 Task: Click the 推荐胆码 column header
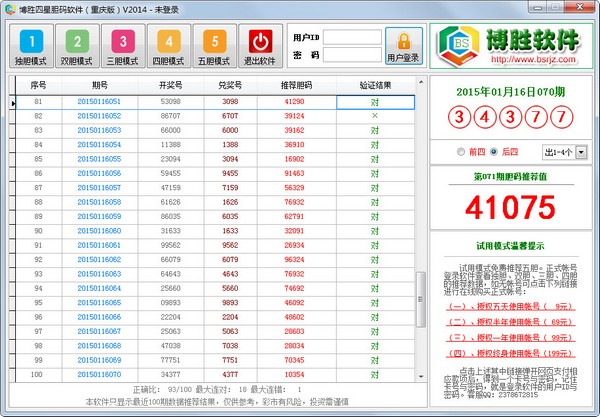click(x=297, y=85)
